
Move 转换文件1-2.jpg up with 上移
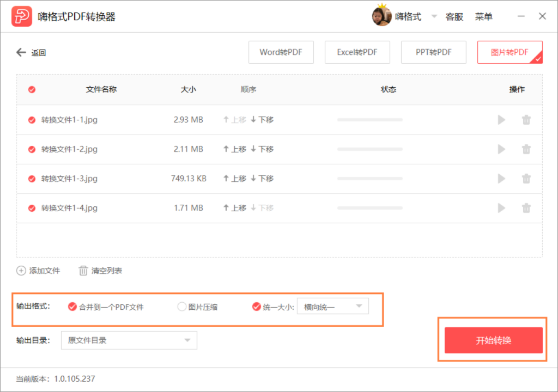pyautogui.click(x=235, y=149)
